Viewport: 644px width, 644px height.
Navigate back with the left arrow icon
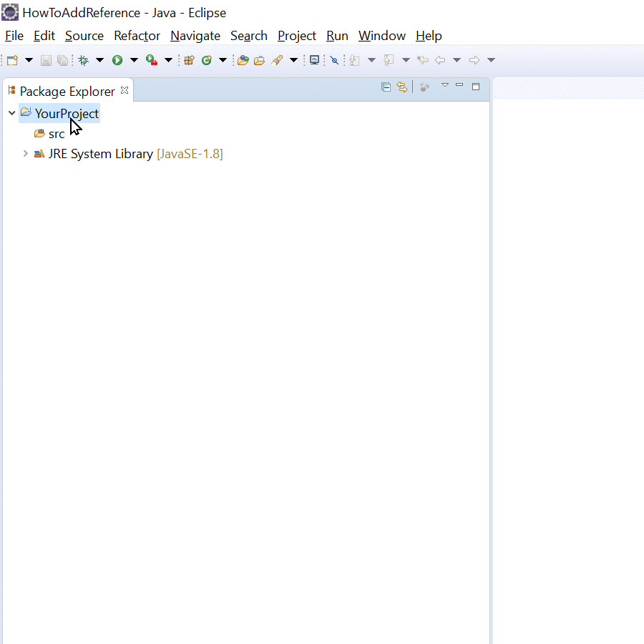tap(440, 60)
